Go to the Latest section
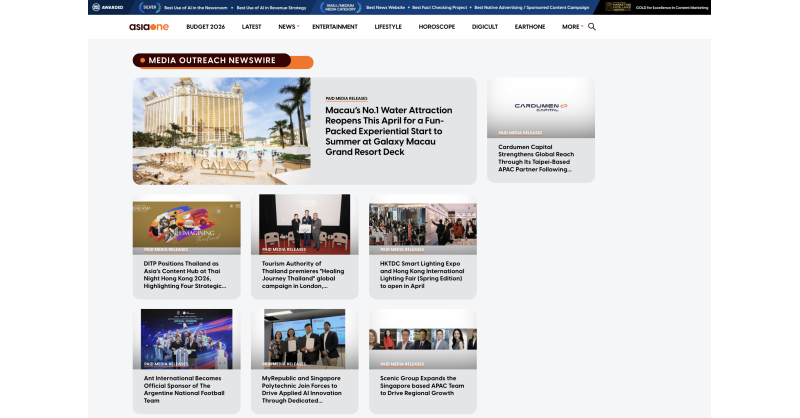 point(252,27)
